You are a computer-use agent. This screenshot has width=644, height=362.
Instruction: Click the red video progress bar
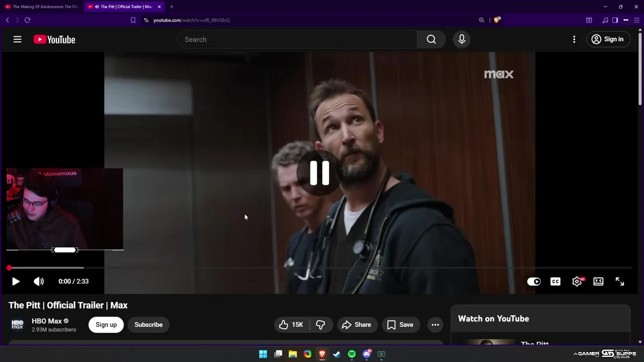pos(320,268)
